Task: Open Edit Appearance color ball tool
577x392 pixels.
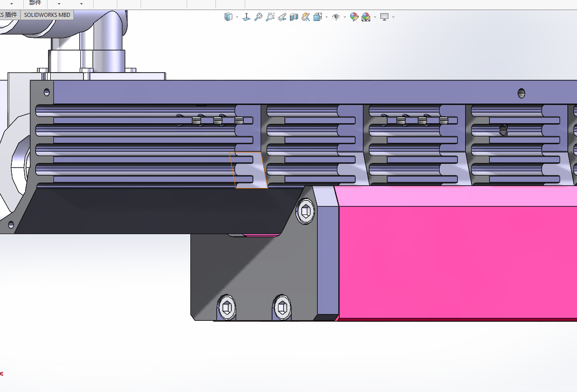Action: pos(354,17)
